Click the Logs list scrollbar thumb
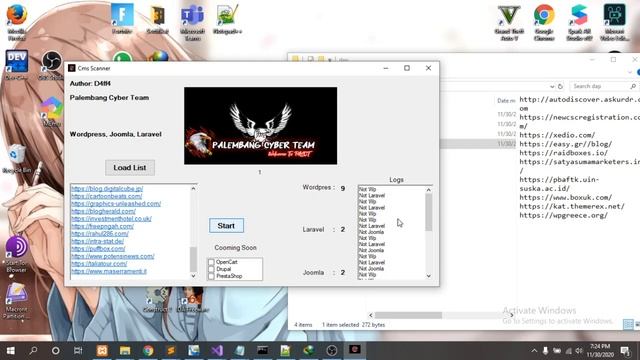The width and height of the screenshot is (640, 360). [x=429, y=212]
